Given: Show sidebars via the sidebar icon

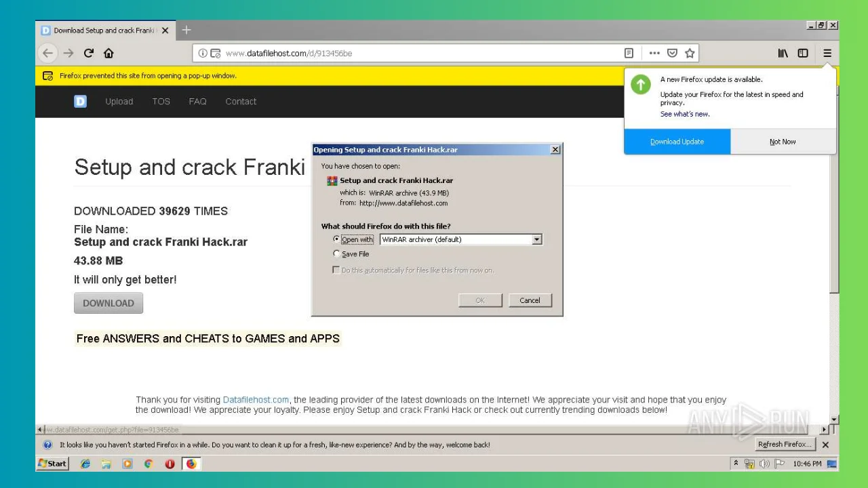Looking at the screenshot, I should tap(803, 53).
